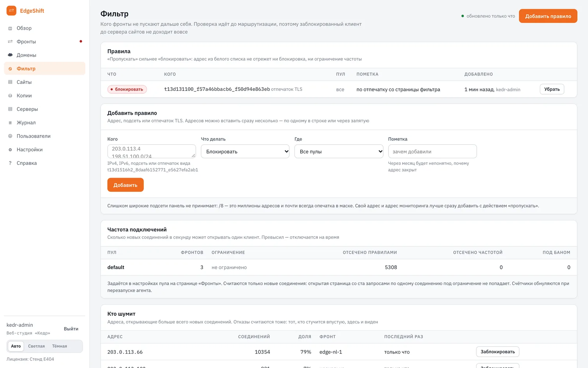This screenshot has width=588, height=368.
Task: Block address 203.0.113.66 with Заблокировать
Action: pos(498,352)
